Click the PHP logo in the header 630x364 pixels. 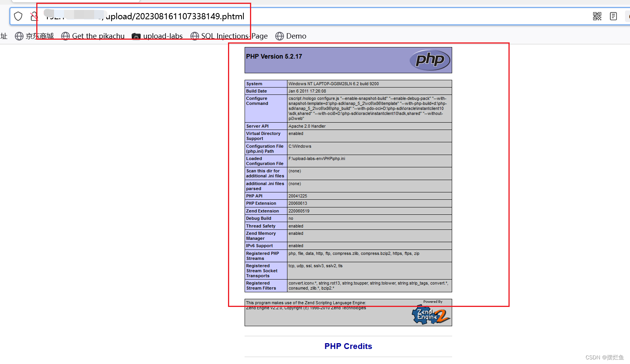(x=430, y=60)
